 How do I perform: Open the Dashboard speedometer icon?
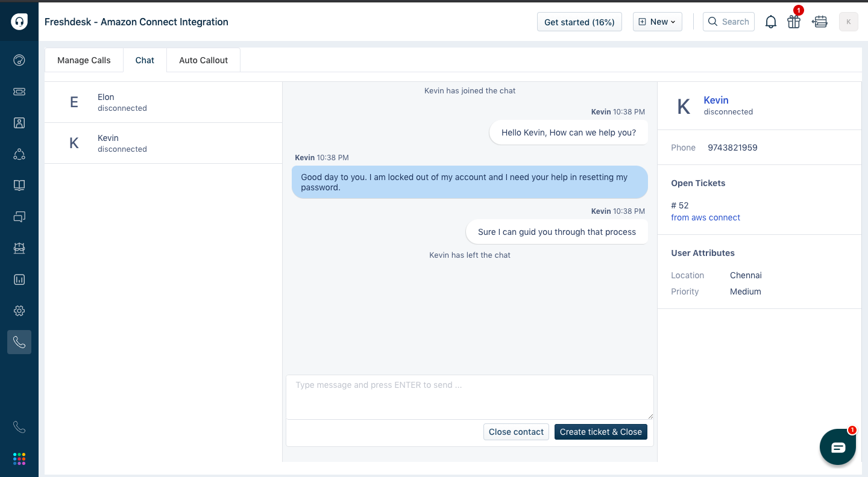[19, 60]
